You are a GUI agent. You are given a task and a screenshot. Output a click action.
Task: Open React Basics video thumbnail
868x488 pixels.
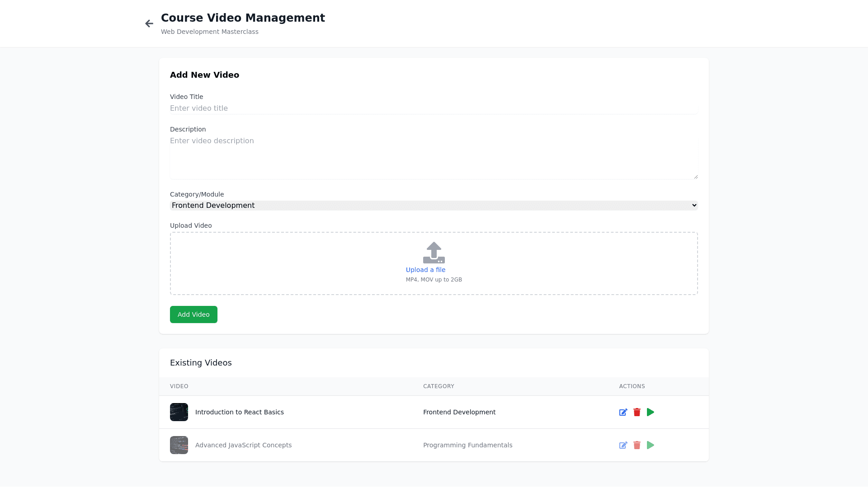tap(179, 412)
